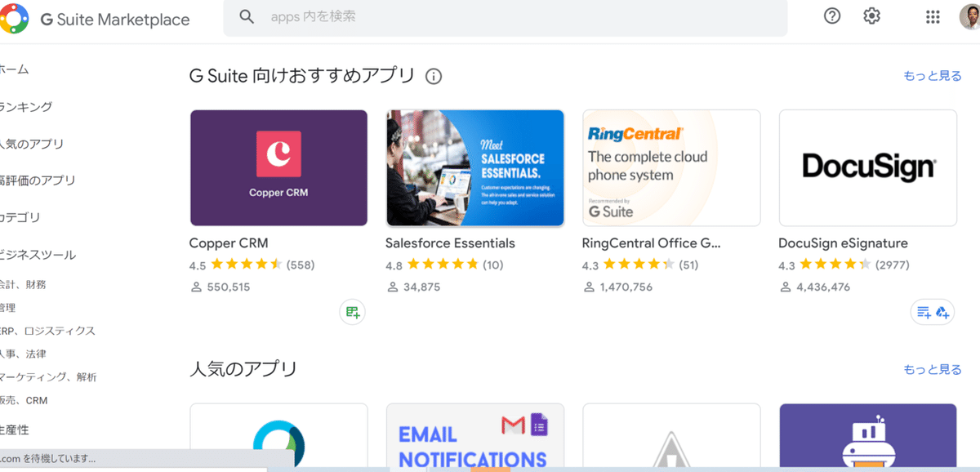Click もっと見る next to recommended apps
980x472 pixels.
pos(933,74)
